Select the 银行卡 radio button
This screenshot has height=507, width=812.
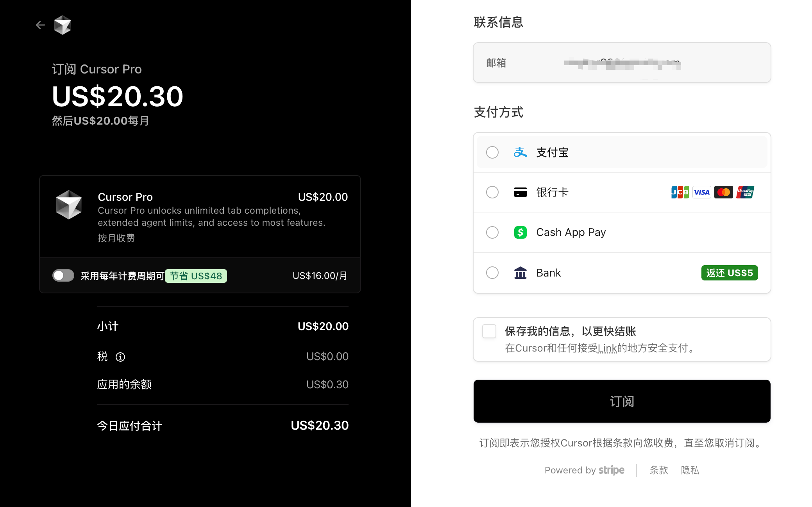pos(492,192)
